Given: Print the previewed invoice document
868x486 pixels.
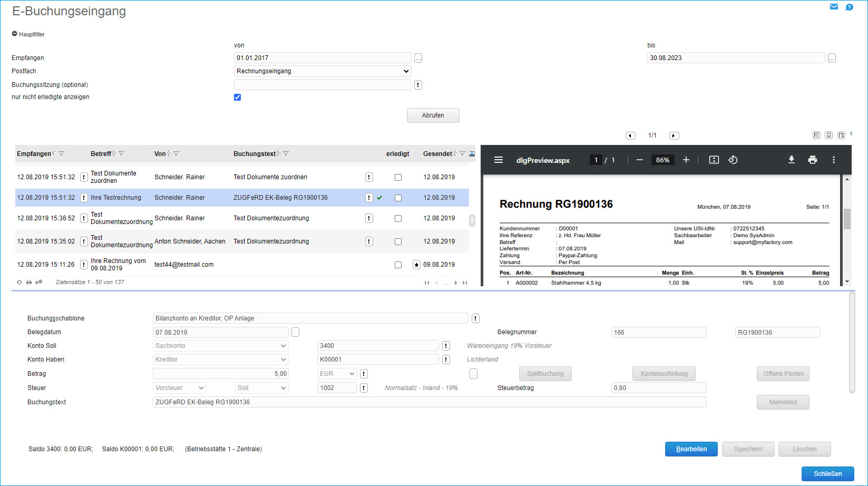Looking at the screenshot, I should (x=812, y=160).
